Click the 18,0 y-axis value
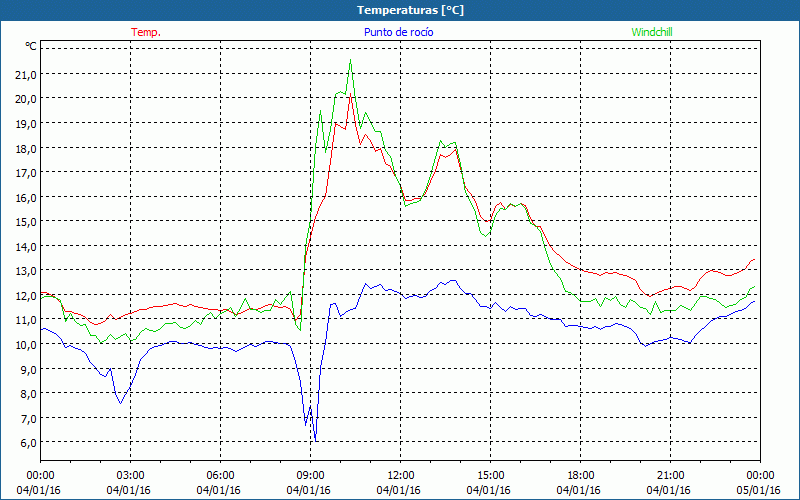Image resolution: width=800 pixels, height=500 pixels. (26, 148)
